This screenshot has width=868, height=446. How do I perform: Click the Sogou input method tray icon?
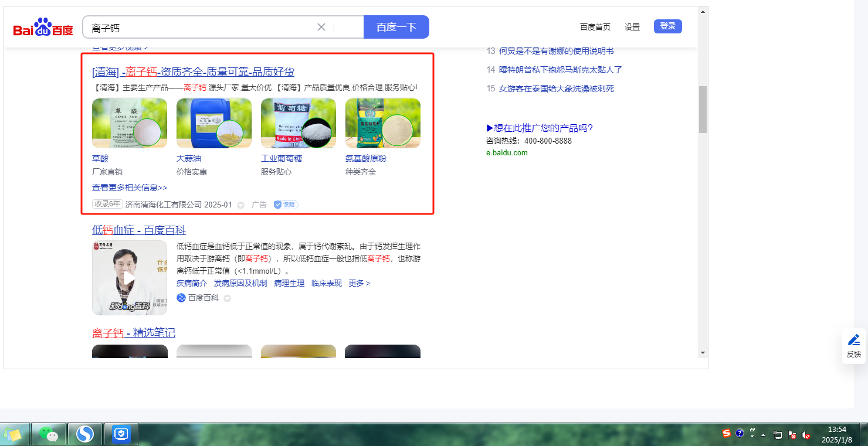point(727,434)
